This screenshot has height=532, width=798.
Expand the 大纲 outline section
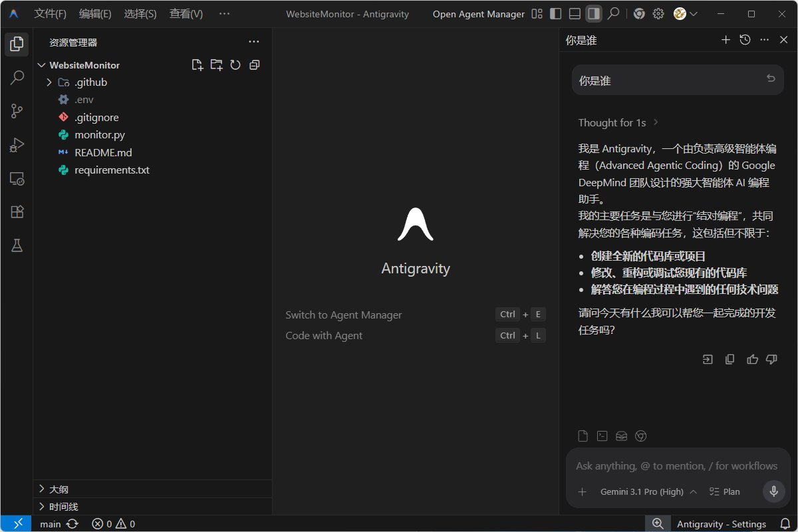tap(153, 489)
